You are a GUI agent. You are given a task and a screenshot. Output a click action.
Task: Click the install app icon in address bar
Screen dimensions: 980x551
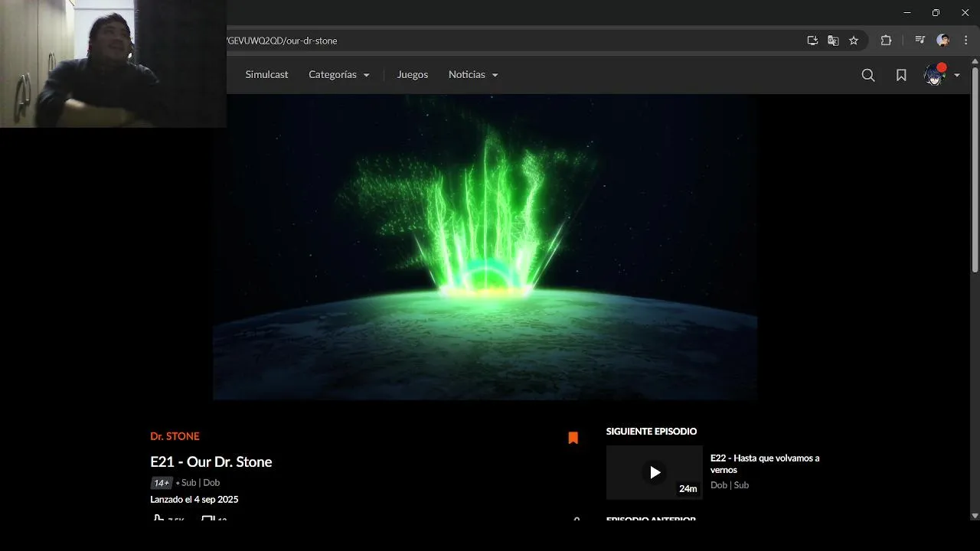coord(812,41)
